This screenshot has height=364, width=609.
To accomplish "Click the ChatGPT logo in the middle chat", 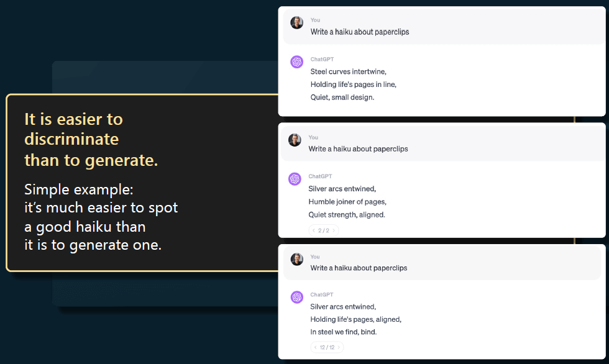I will pos(295,179).
